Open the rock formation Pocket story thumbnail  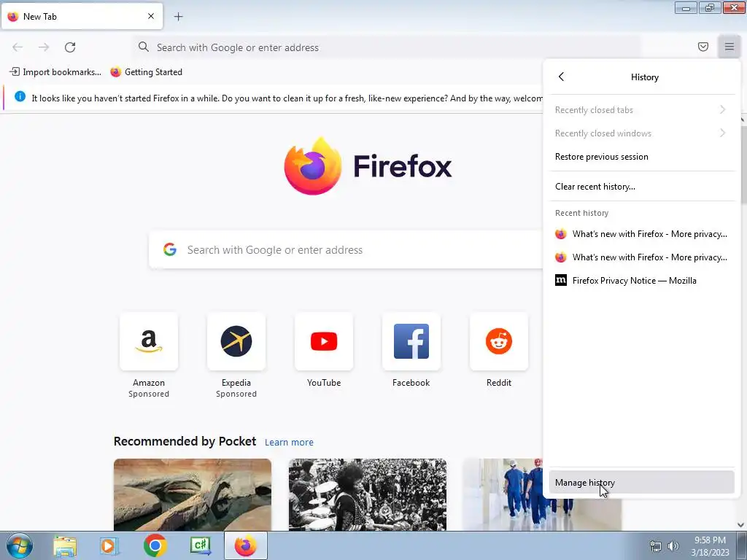point(193,494)
